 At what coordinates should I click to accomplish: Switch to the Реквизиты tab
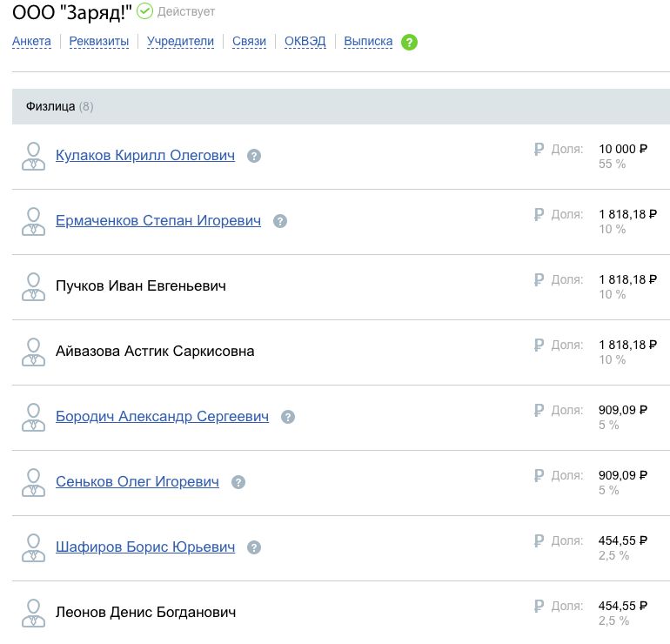tap(99, 41)
